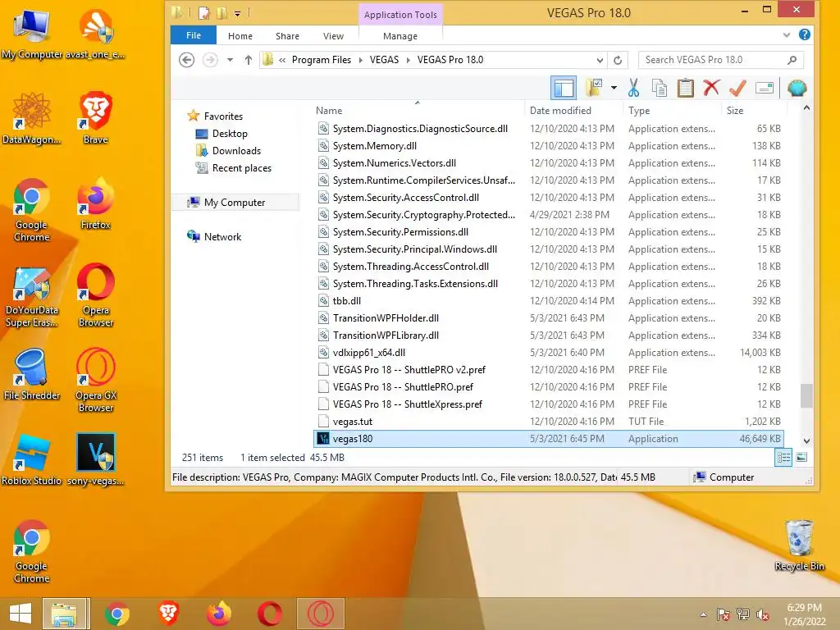Select System.Memory.dll file
Viewport: 840px width, 630px height.
tap(549, 146)
